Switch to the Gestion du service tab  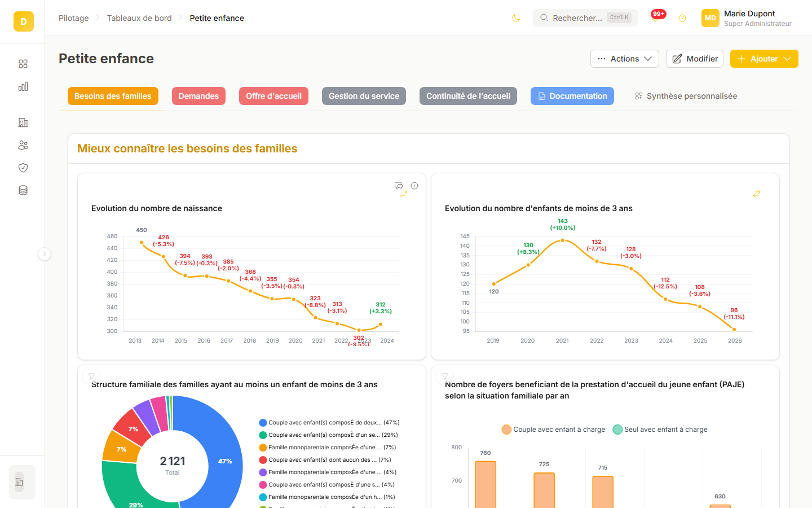(364, 96)
